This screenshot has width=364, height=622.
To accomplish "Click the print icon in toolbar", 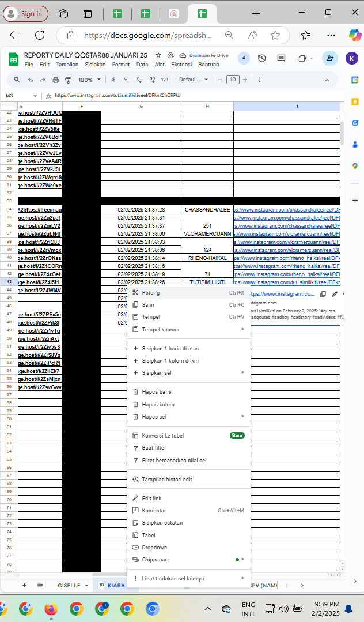I will tap(55, 80).
